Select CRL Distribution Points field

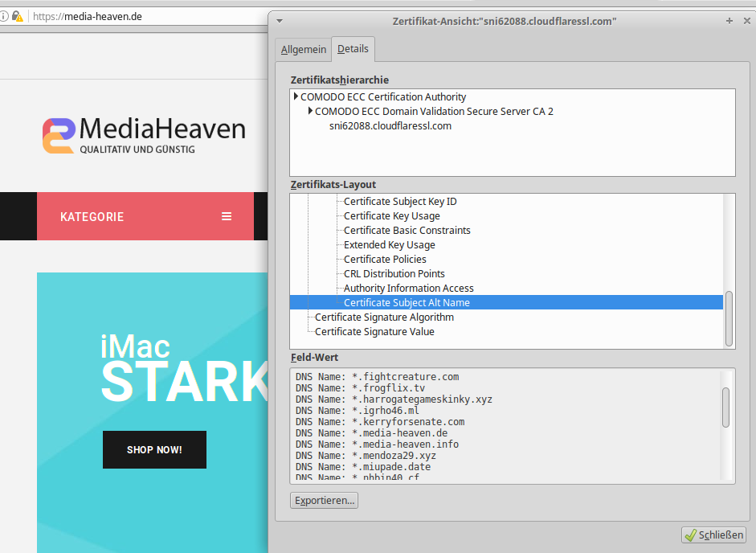[x=394, y=274]
